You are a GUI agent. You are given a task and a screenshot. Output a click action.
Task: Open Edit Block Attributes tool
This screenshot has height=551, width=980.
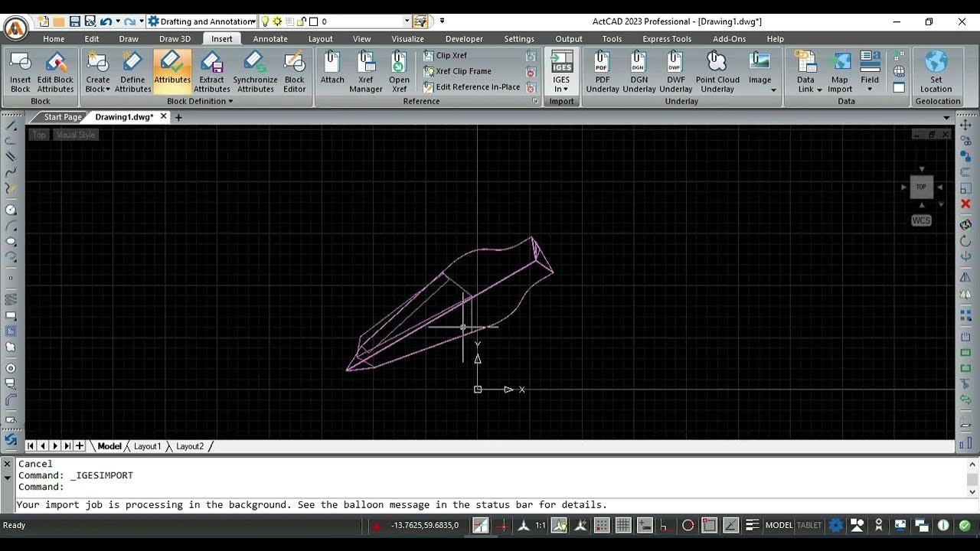pyautogui.click(x=55, y=72)
